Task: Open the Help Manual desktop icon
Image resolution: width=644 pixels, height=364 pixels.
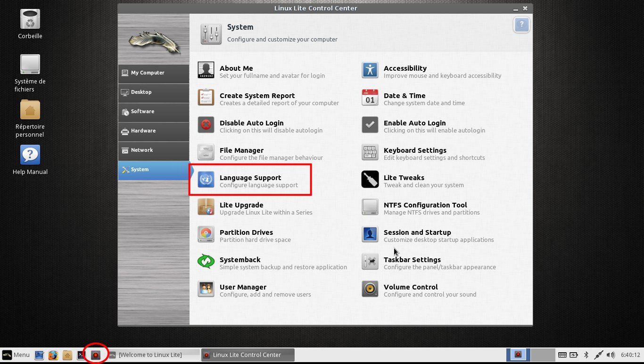Action: pos(30,155)
